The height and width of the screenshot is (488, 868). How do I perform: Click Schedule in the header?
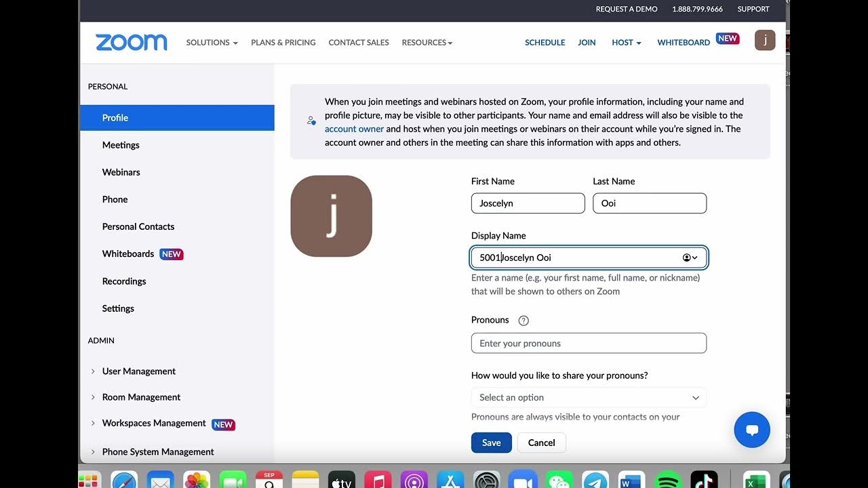click(x=545, y=42)
